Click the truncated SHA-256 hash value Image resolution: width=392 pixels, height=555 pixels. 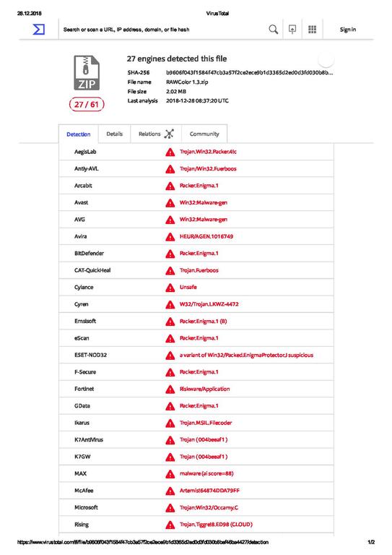[250, 72]
